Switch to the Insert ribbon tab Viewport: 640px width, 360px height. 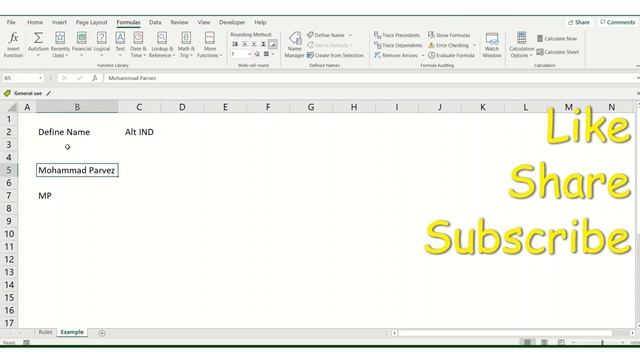click(59, 22)
